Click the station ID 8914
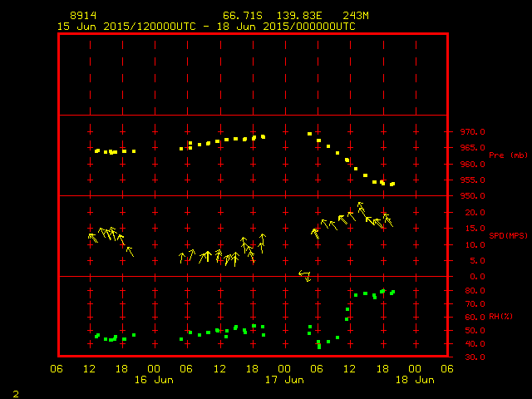Image resolution: width=532 pixels, height=399 pixels. pos(83,16)
